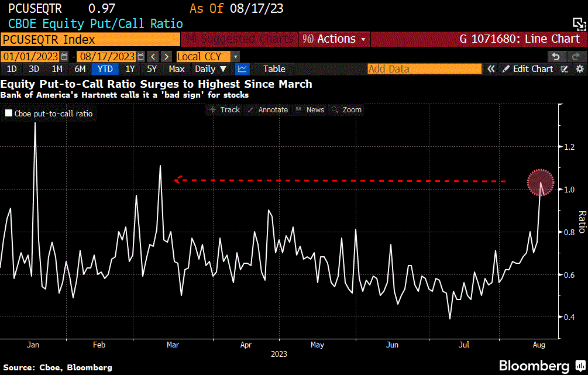Open the Daily periodicity dropdown
The image size is (588, 375).
(x=211, y=69)
